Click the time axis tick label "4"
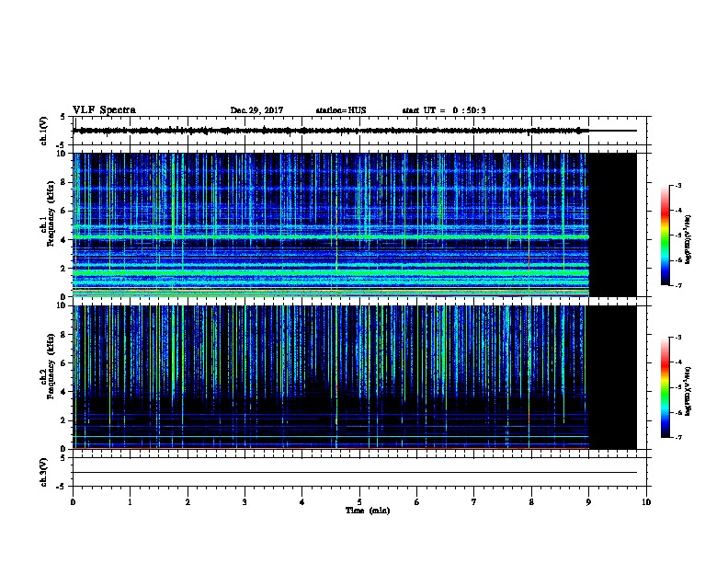Viewport: 728px width, 563px height. 301,502
